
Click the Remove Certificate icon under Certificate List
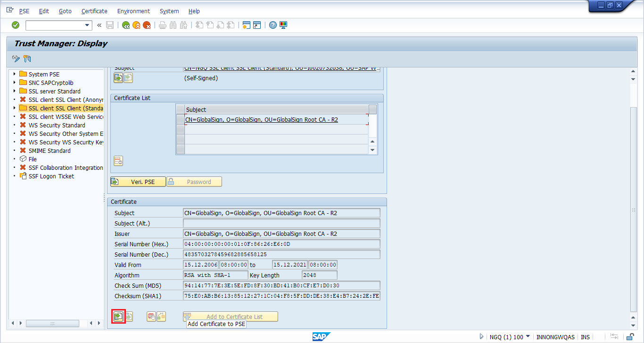(x=118, y=161)
